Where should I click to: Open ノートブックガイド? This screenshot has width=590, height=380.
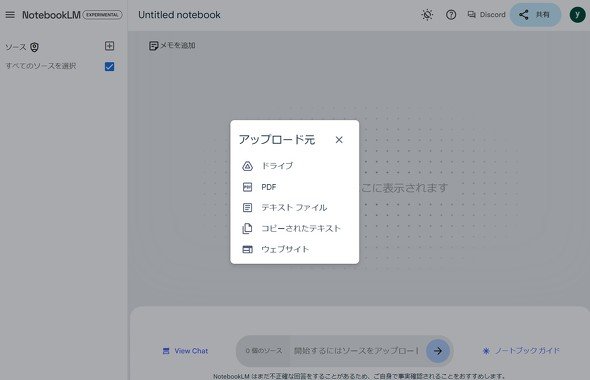[x=522, y=351]
